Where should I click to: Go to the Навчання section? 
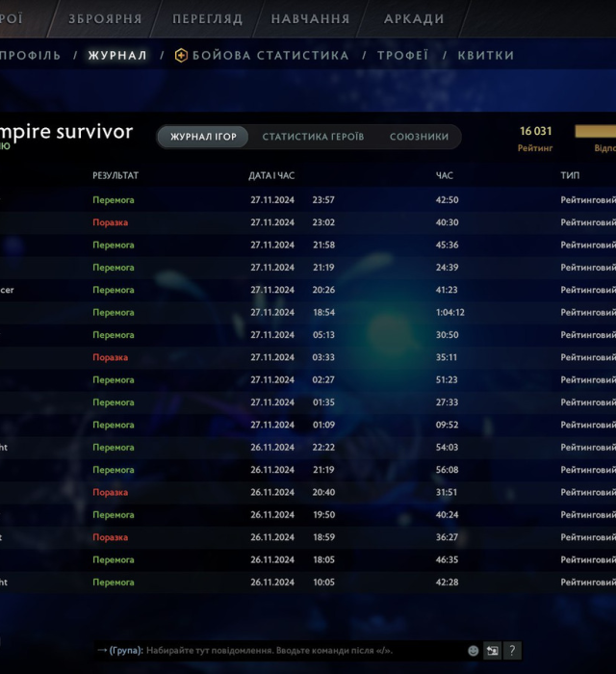310,19
